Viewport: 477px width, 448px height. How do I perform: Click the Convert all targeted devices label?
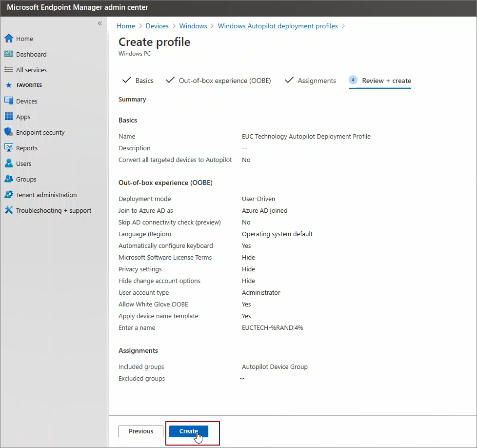(175, 160)
